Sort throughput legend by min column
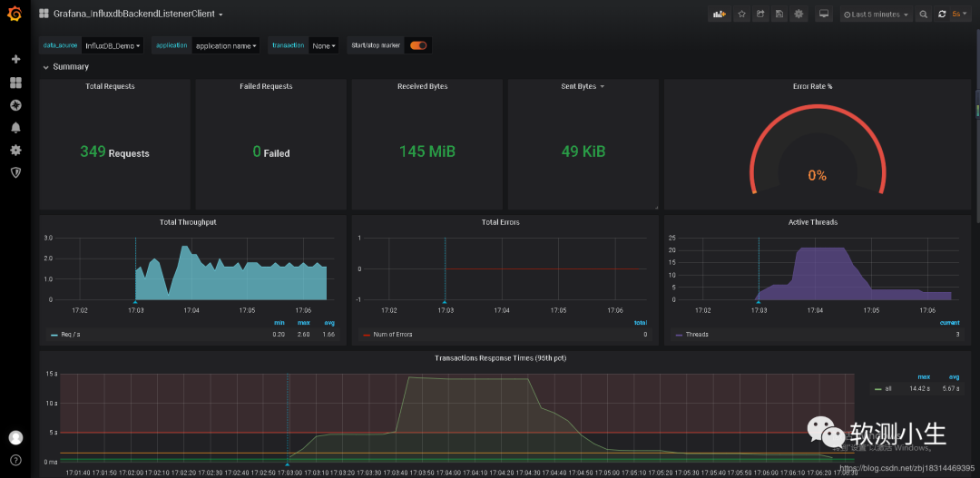Image resolution: width=980 pixels, height=478 pixels. [x=279, y=323]
